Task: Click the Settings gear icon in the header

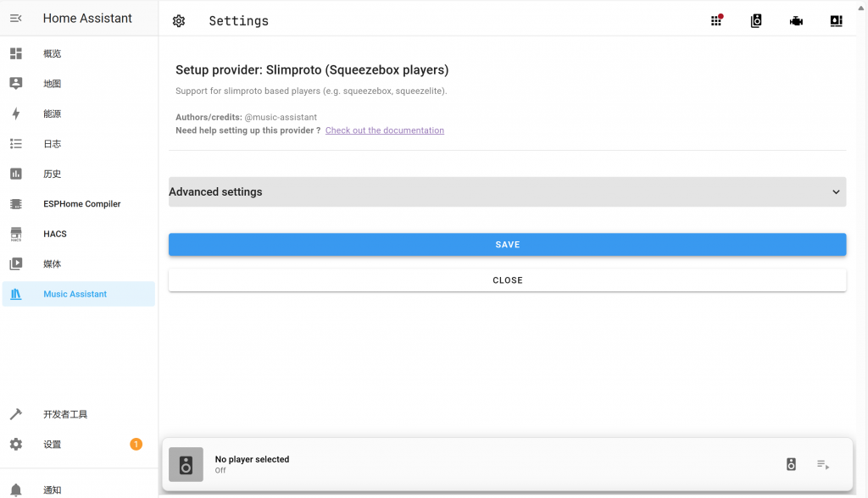Action: (179, 21)
